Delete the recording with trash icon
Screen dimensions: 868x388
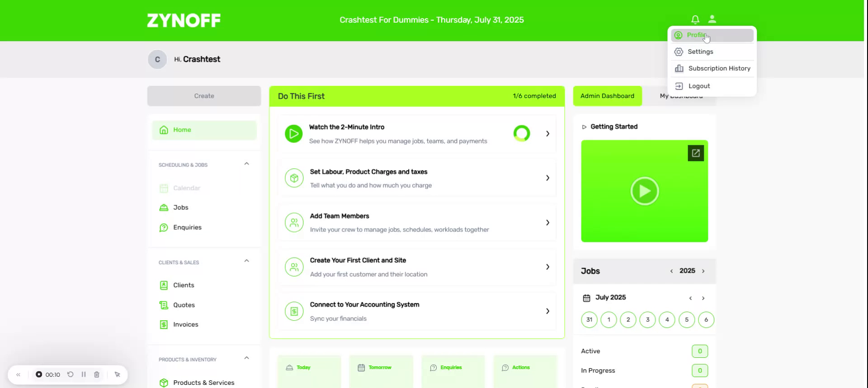pos(96,374)
